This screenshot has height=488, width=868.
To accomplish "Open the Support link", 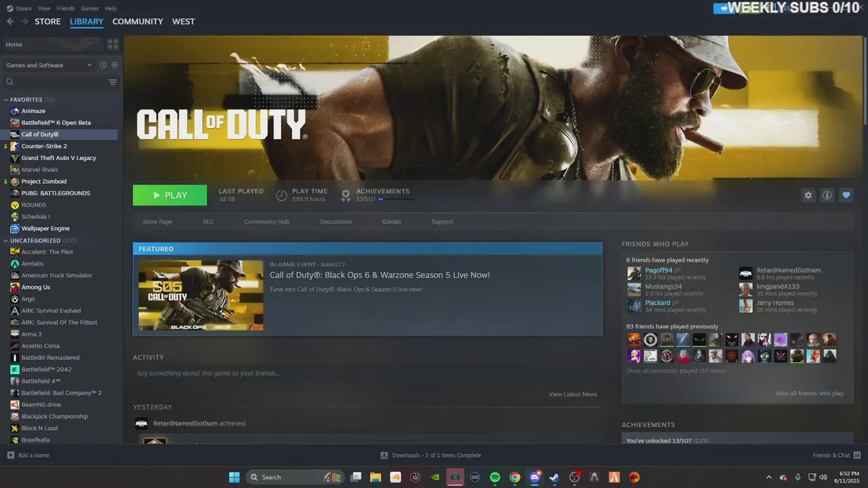I will click(442, 222).
